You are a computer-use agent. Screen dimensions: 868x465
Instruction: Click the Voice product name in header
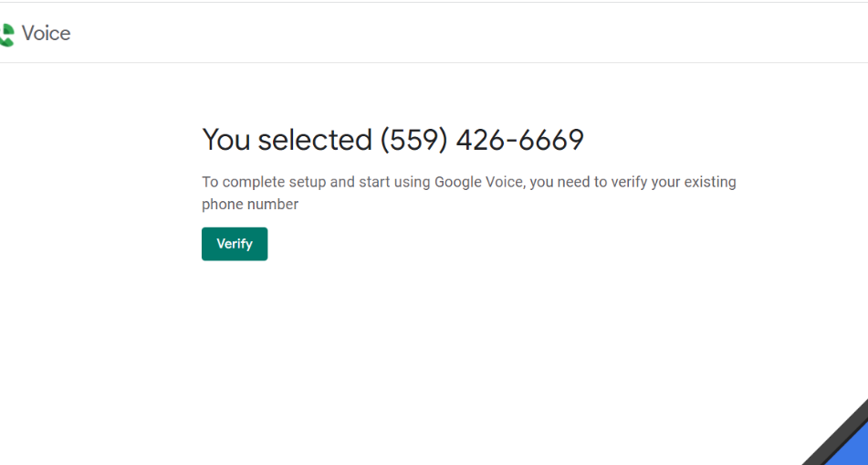46,34
